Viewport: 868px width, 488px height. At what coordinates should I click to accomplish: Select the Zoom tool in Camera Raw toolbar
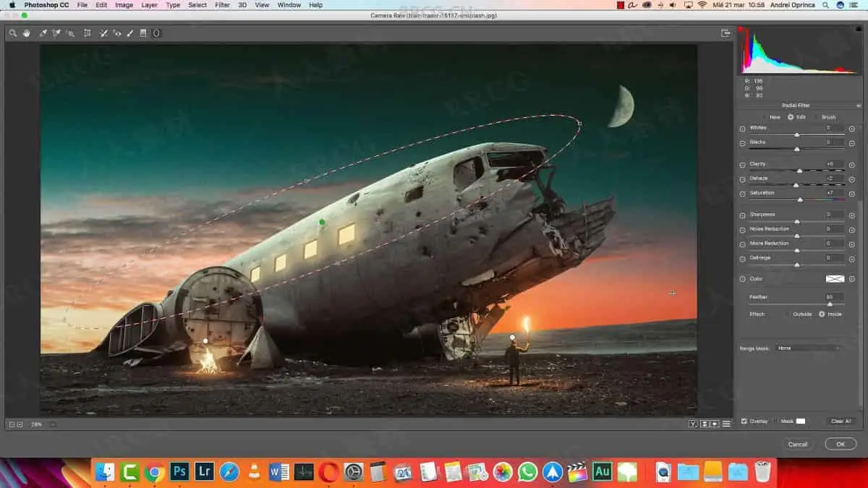13,33
